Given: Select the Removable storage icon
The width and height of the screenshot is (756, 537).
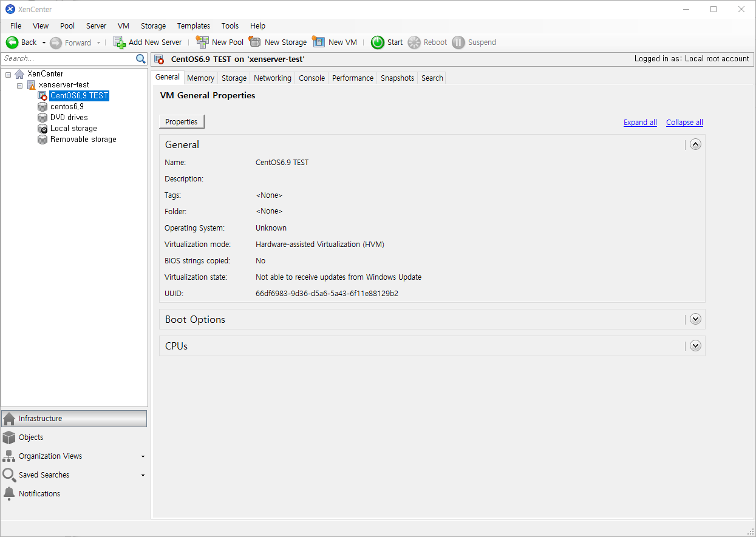Looking at the screenshot, I should click(x=43, y=140).
